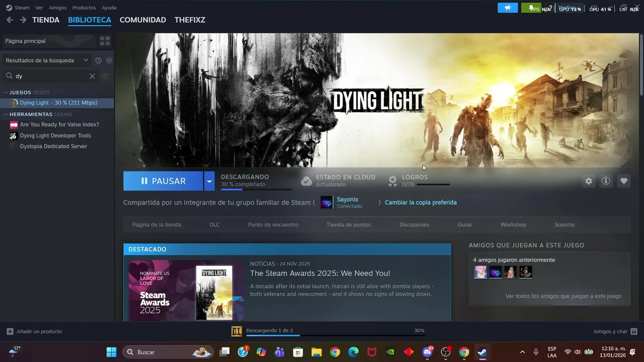Add Dying Light to favorites heart icon
The width and height of the screenshot is (644, 362).
click(624, 181)
